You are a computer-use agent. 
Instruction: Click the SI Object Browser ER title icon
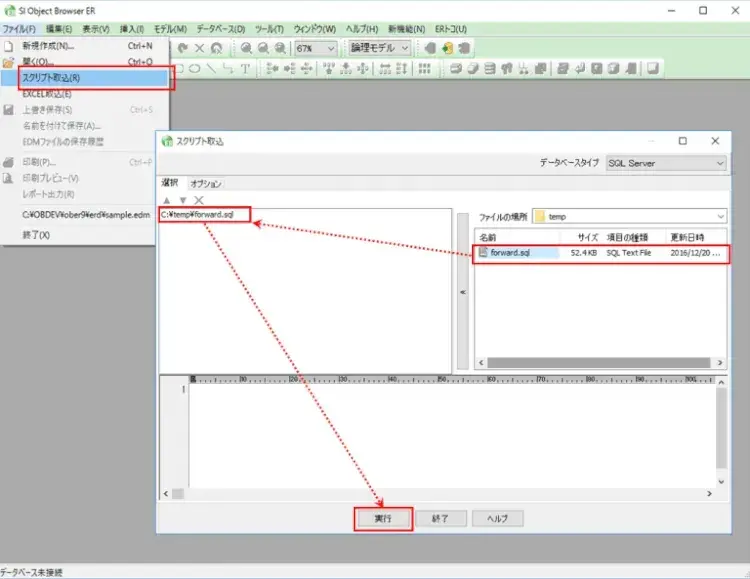tap(9, 11)
